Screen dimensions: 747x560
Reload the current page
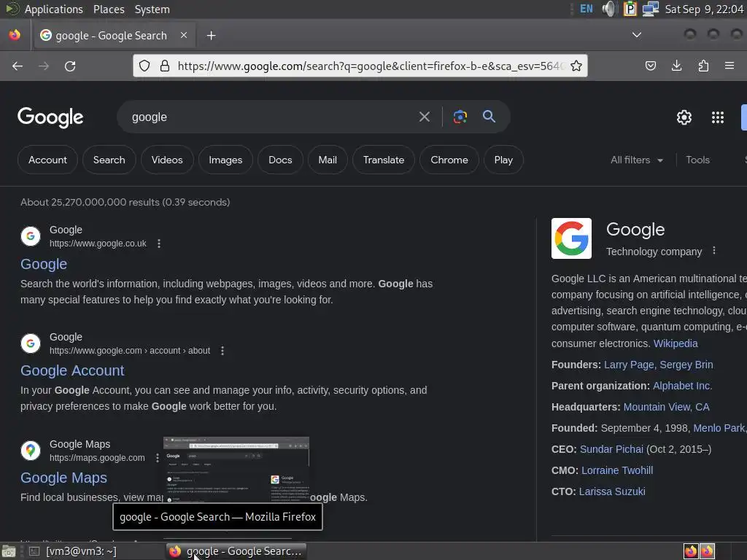tap(70, 66)
